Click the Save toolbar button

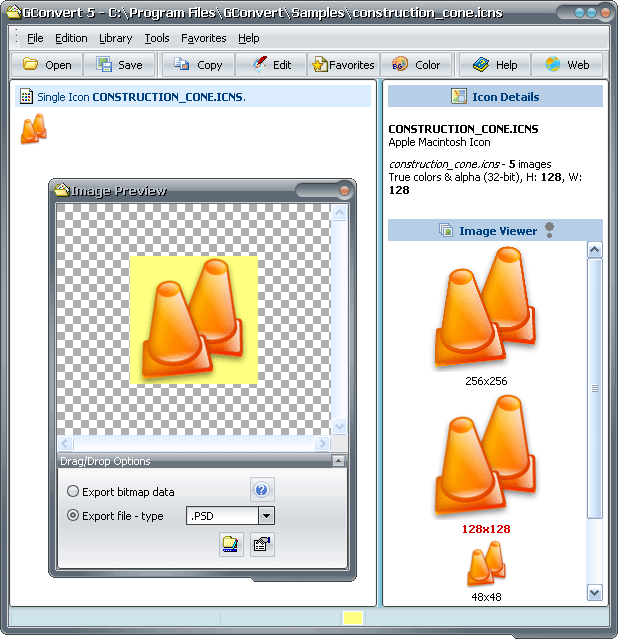click(x=119, y=64)
